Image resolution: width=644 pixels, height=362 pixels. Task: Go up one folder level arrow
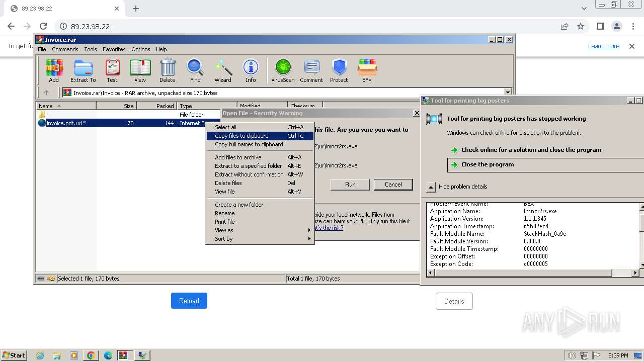[x=46, y=93]
